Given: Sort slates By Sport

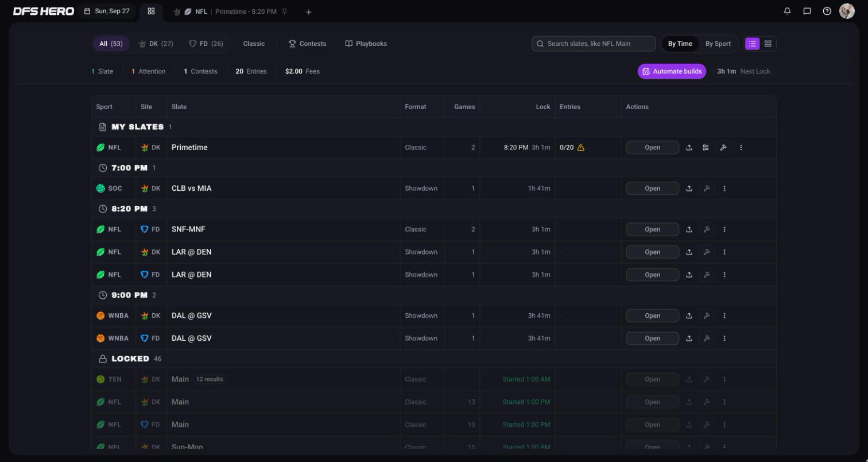Looking at the screenshot, I should click(x=718, y=44).
